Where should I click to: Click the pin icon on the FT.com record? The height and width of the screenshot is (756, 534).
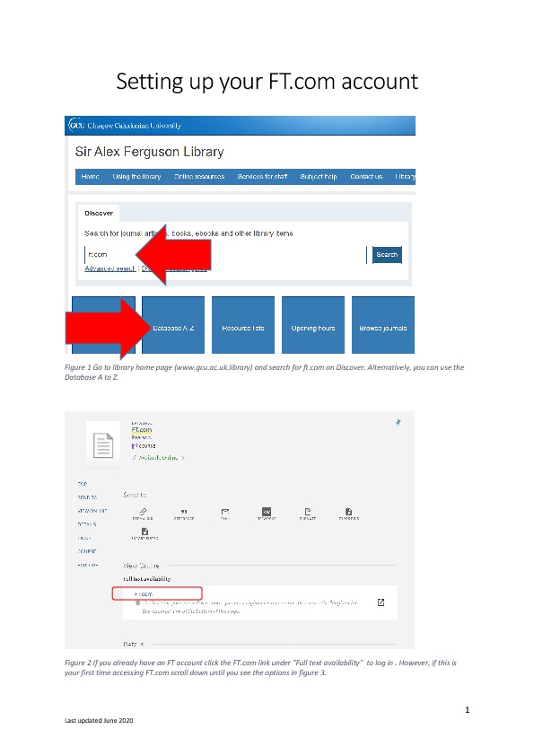pos(398,422)
